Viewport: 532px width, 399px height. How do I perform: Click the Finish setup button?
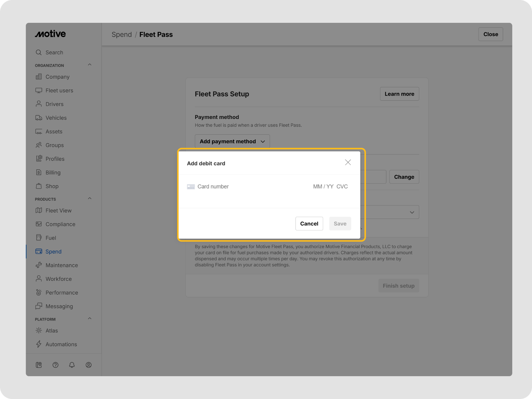[x=398, y=286]
